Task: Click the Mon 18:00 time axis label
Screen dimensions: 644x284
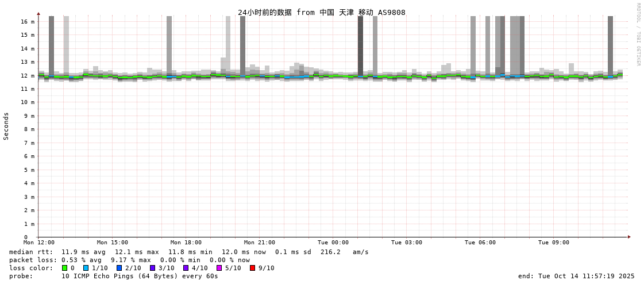Action: click(186, 243)
